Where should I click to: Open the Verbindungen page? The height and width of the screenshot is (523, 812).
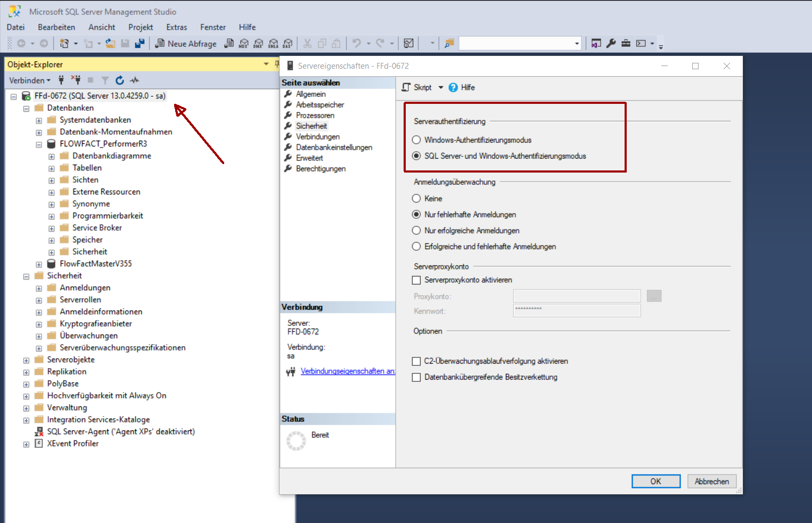point(318,137)
